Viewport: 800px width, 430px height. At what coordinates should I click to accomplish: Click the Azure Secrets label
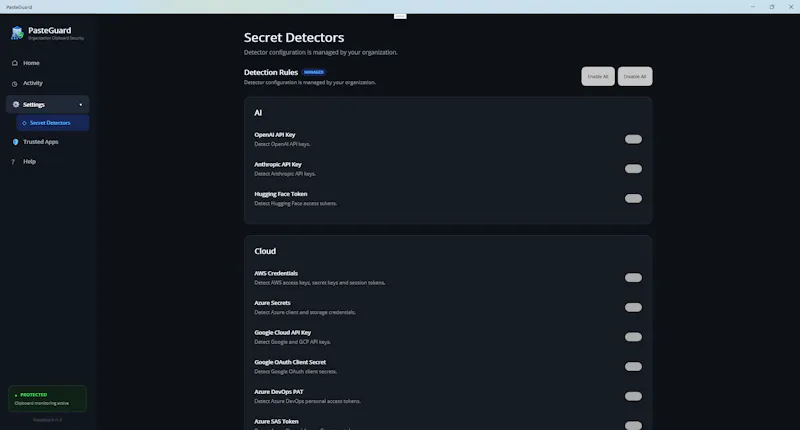click(x=272, y=303)
